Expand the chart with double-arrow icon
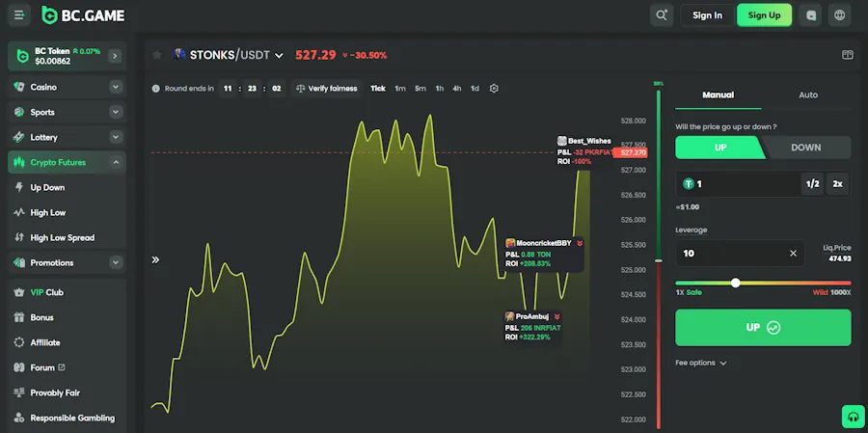The width and height of the screenshot is (868, 433). [x=155, y=259]
